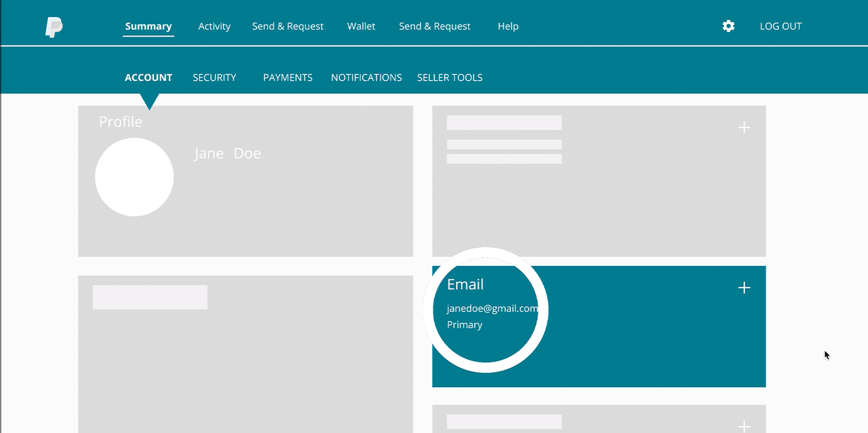868x433 pixels.
Task: Expand the top right gray card's plus
Action: [744, 128]
